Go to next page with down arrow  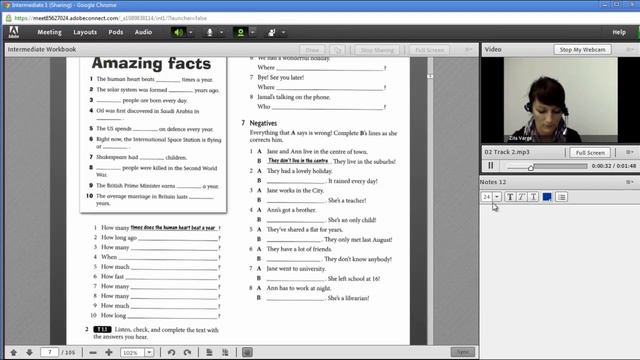pyautogui.click(x=29, y=352)
